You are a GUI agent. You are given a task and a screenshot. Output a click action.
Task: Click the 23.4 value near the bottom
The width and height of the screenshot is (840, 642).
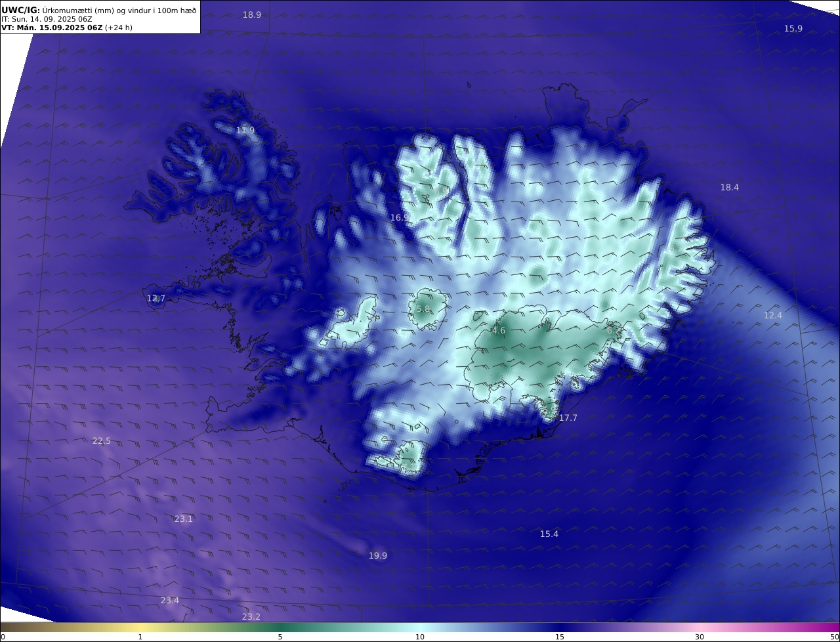[x=170, y=600]
